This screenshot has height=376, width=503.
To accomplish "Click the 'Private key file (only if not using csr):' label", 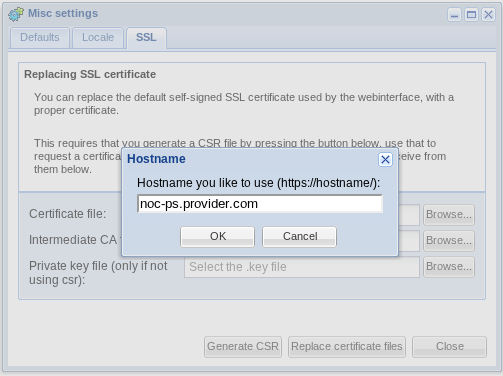I will coord(98,273).
